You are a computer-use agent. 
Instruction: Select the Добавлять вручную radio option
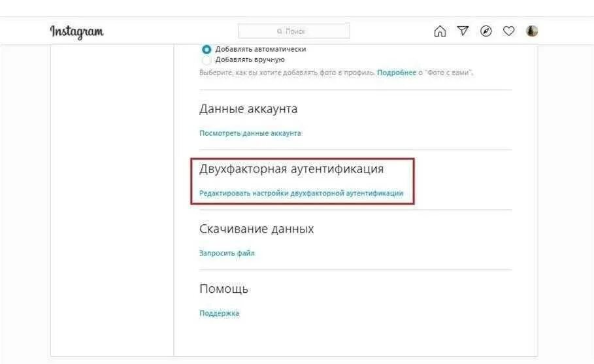pos(206,60)
